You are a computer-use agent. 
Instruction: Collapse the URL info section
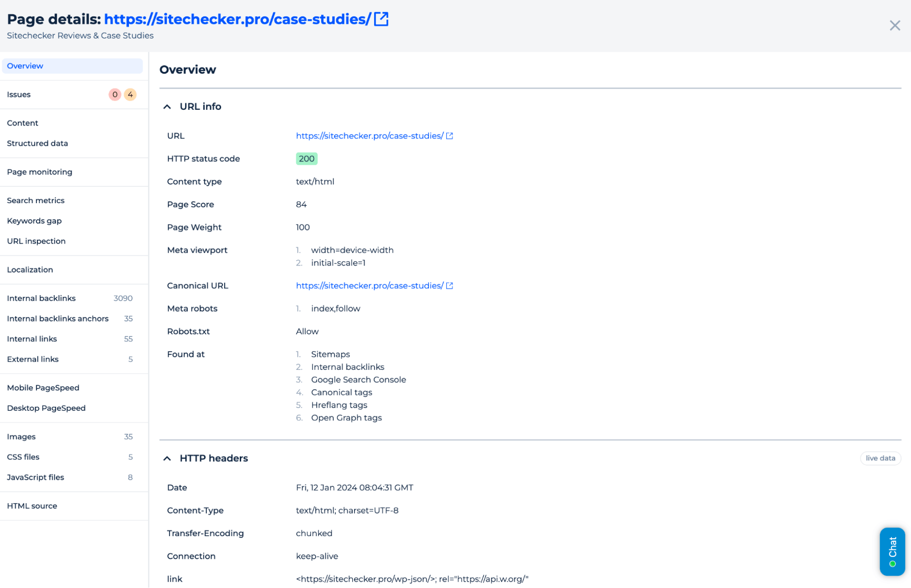pyautogui.click(x=167, y=107)
